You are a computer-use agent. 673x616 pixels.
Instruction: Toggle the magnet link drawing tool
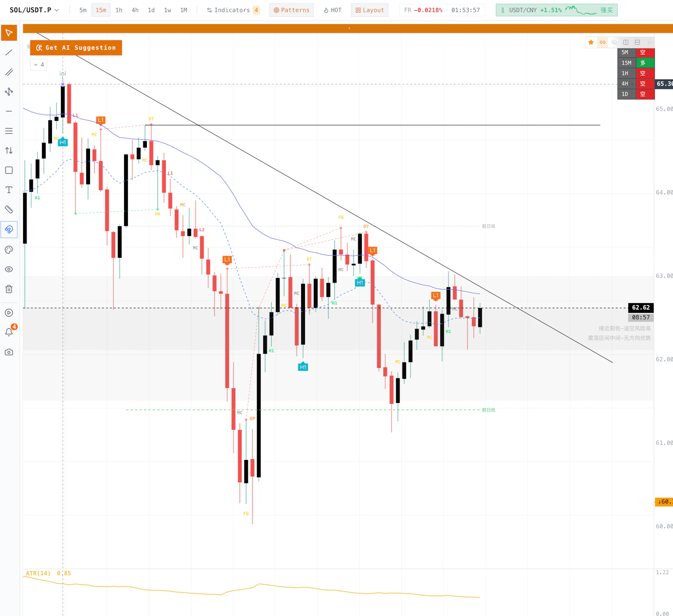tap(9, 230)
